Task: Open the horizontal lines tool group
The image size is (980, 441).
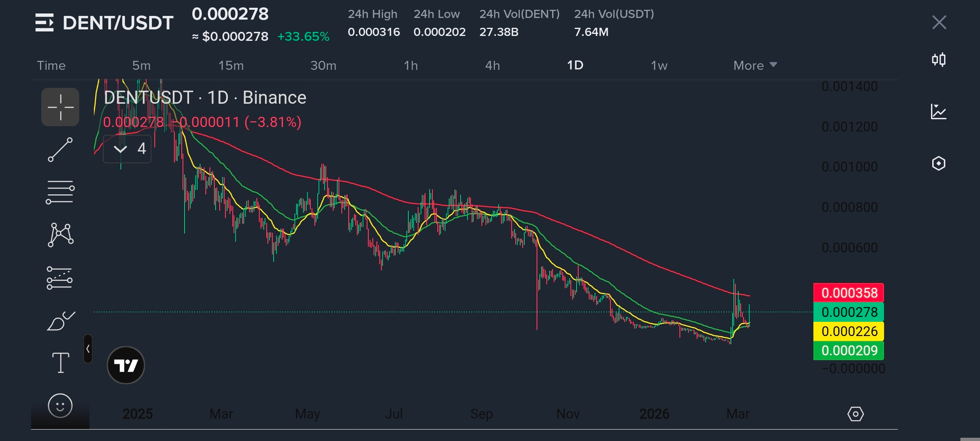Action: 60,192
